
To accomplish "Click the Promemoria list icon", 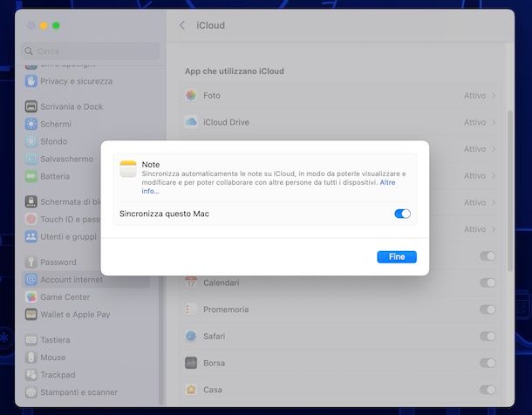I will tap(191, 310).
